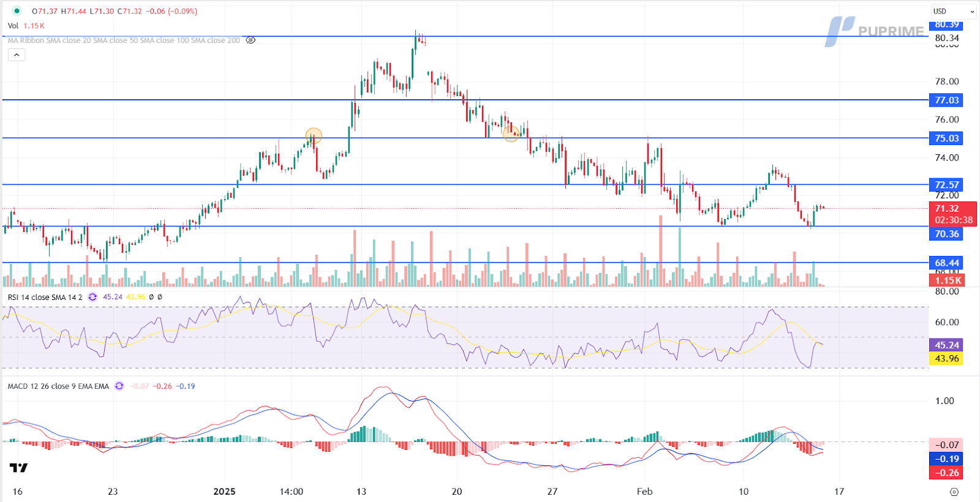
Task: Click the countdown timer 02:30:38
Action: click(x=954, y=220)
